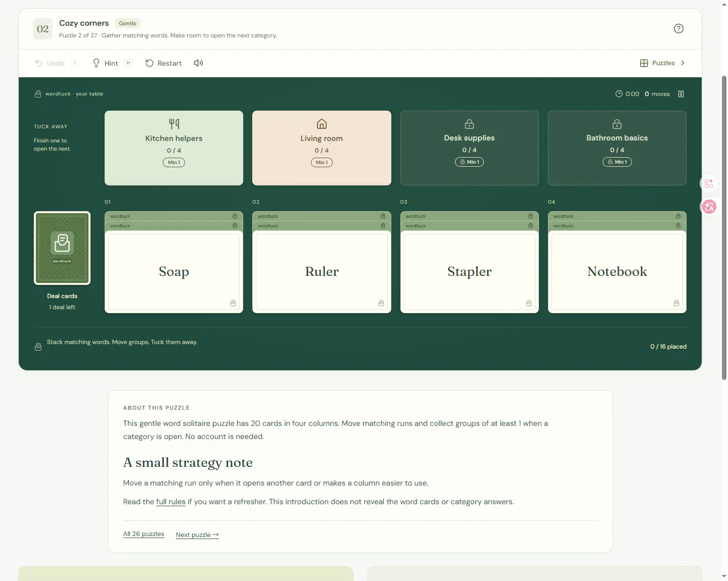
Task: Toggle sound with the speaker icon
Action: [198, 63]
